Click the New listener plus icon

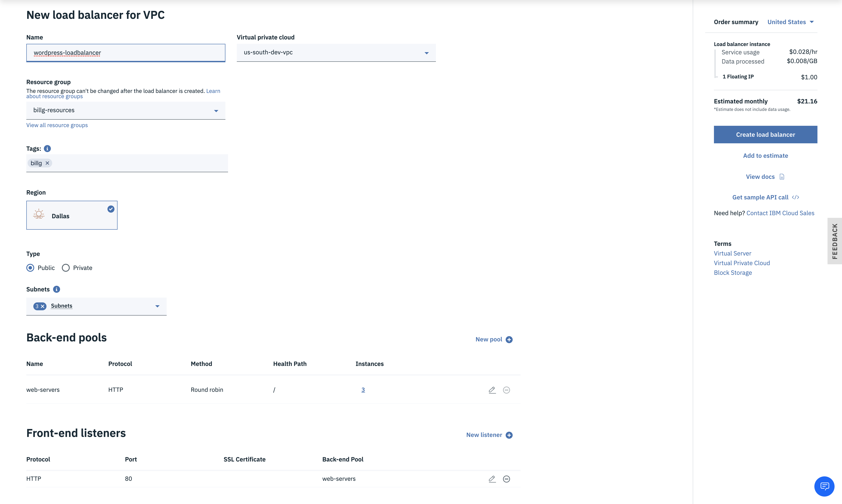click(x=509, y=434)
